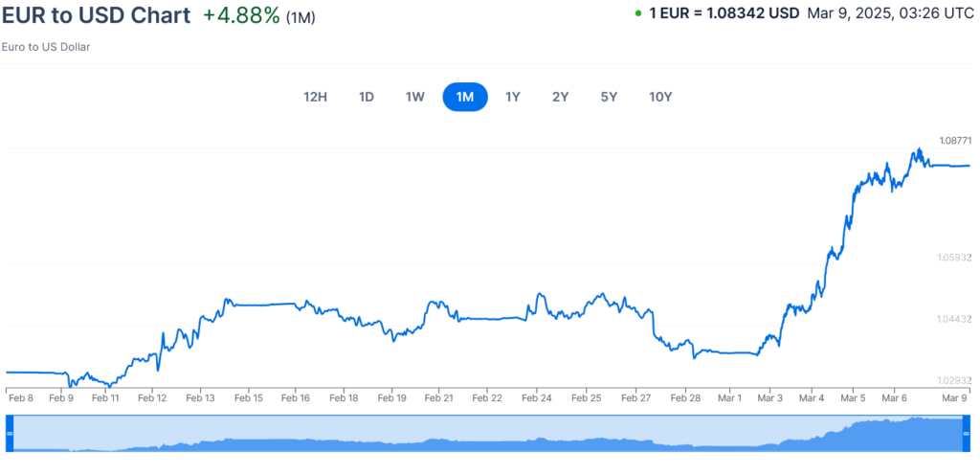Click the Feb 21 axis date
This screenshot has height=475, width=980.
[x=438, y=396]
